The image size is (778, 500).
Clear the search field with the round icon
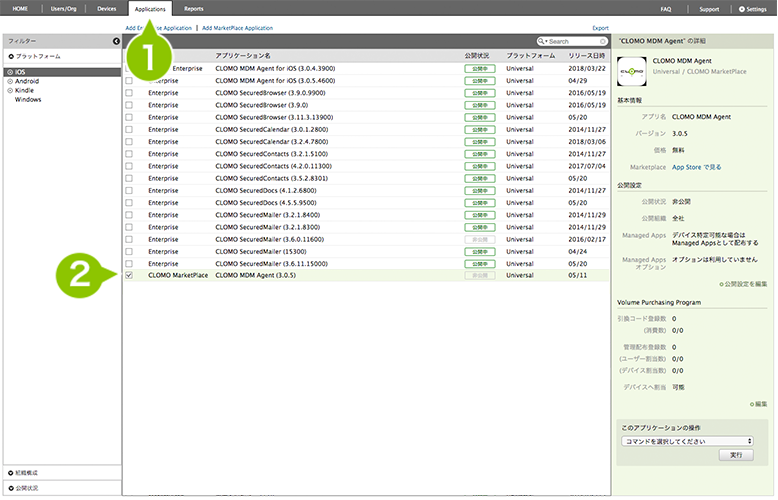click(x=603, y=41)
